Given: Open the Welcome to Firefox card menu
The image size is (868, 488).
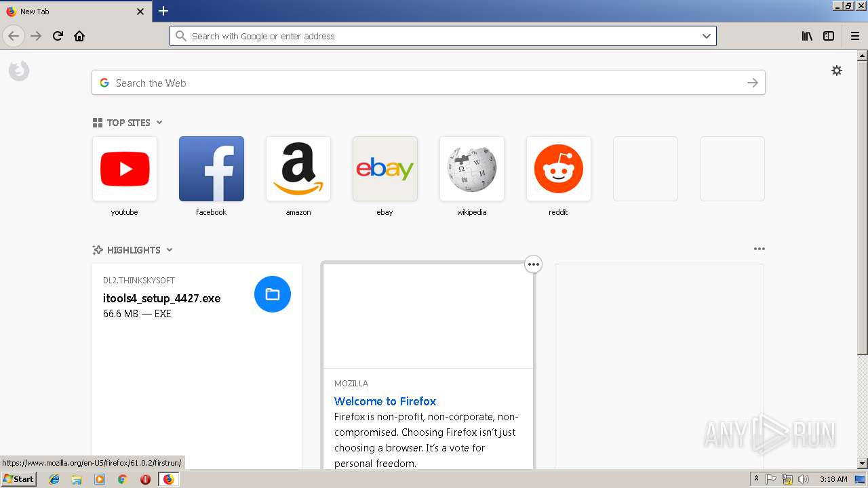Looking at the screenshot, I should (x=534, y=264).
